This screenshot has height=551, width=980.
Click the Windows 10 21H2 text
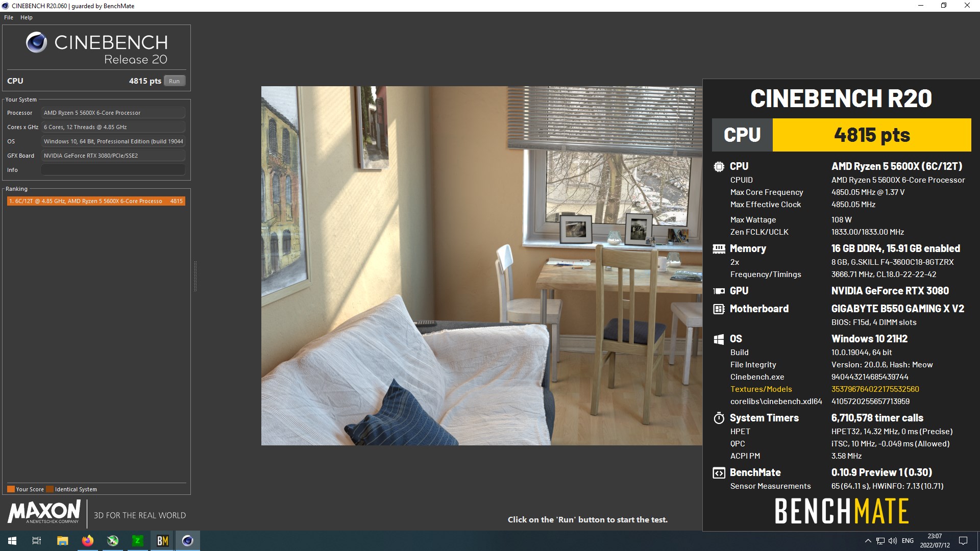[x=869, y=339]
